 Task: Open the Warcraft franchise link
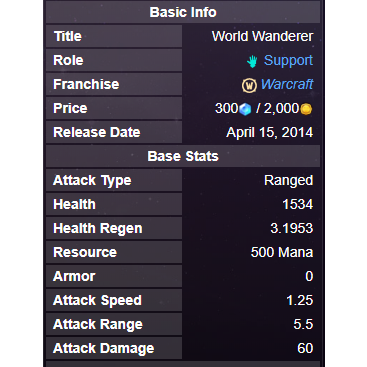tap(287, 84)
